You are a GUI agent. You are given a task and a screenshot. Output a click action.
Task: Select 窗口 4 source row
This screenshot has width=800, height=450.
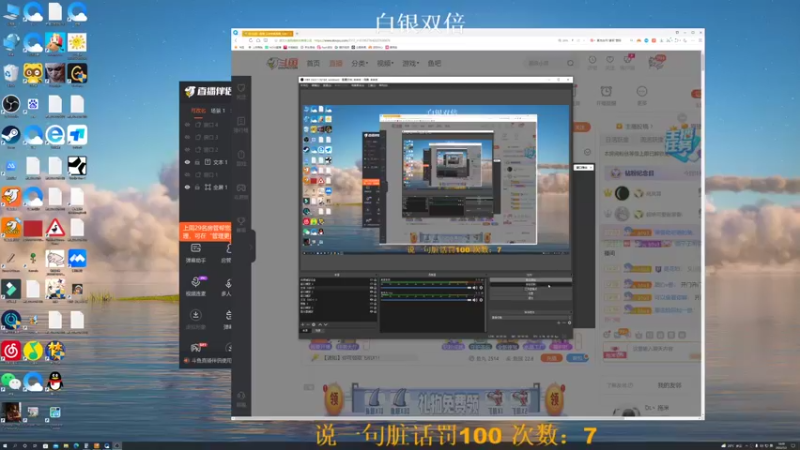205,124
